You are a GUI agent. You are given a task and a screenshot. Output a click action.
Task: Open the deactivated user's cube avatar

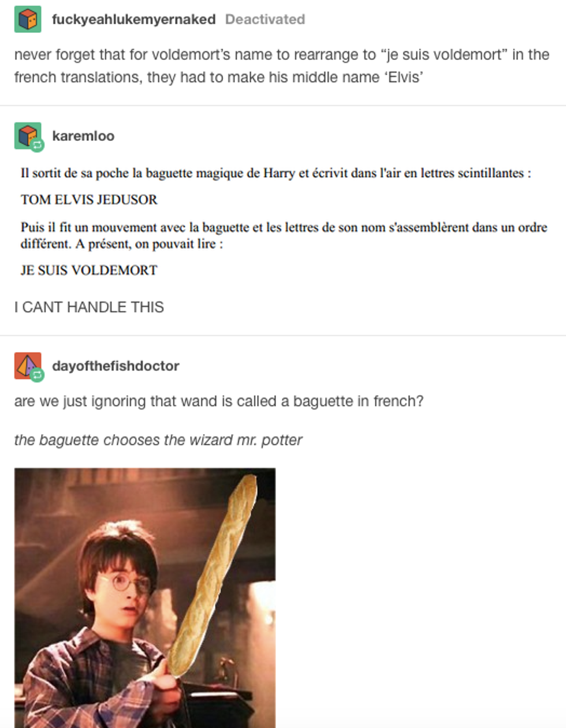tap(28, 20)
